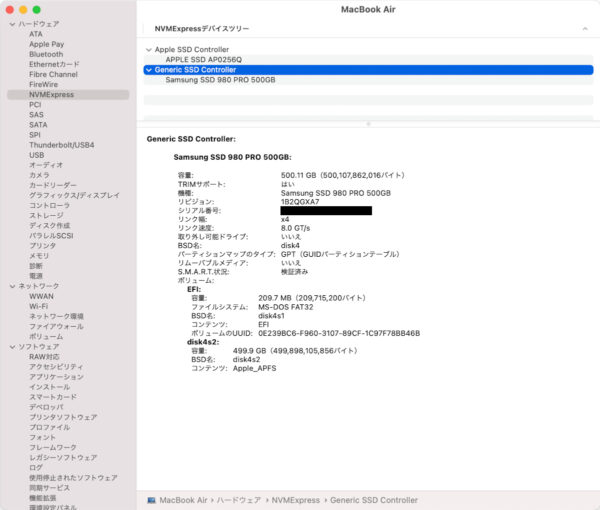
Task: Collapse Apple SSD Controller tree node
Action: [x=149, y=50]
